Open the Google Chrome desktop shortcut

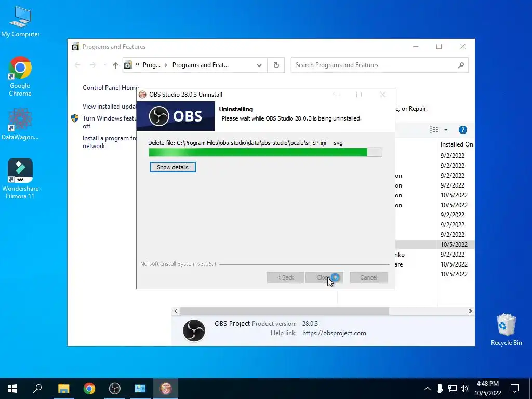pyautogui.click(x=20, y=76)
